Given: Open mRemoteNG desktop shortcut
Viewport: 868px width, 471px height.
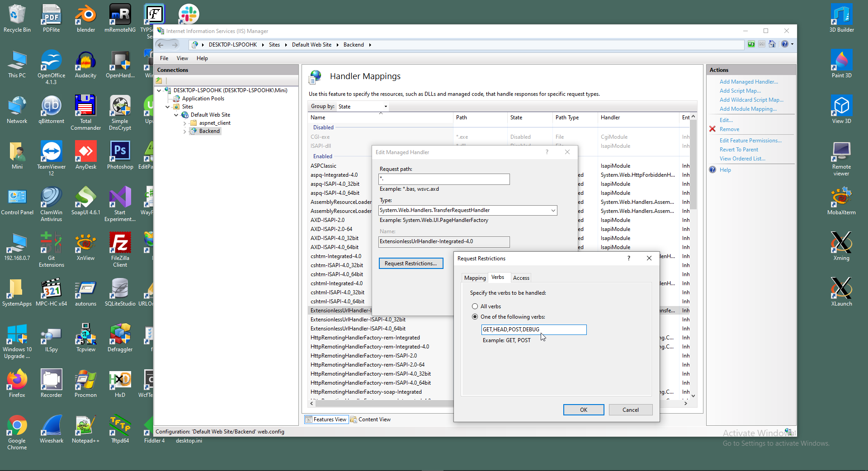Looking at the screenshot, I should pos(120,19).
